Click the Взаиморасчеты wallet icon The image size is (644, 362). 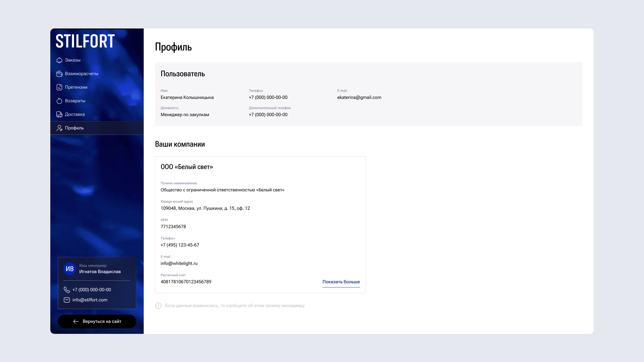[59, 74]
